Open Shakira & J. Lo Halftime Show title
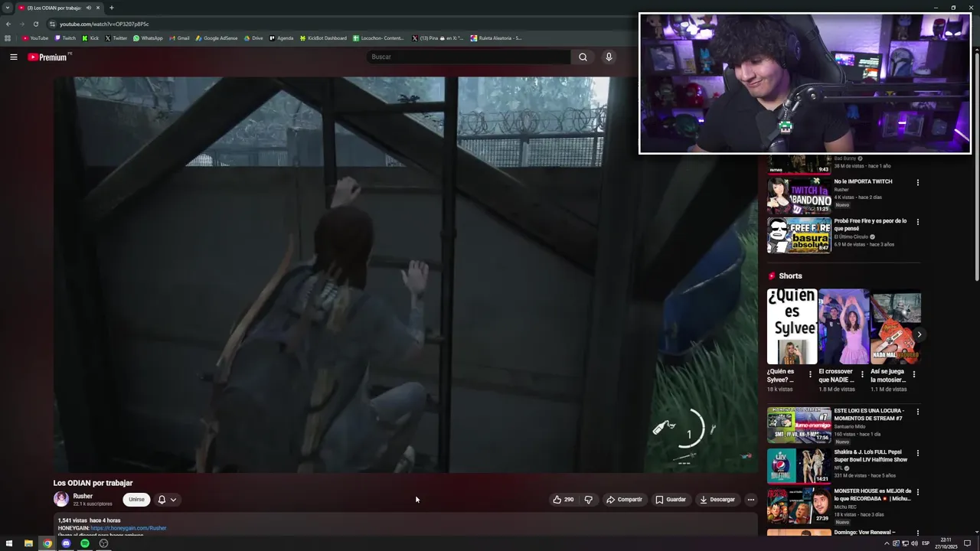This screenshot has width=980, height=551. [x=871, y=455]
